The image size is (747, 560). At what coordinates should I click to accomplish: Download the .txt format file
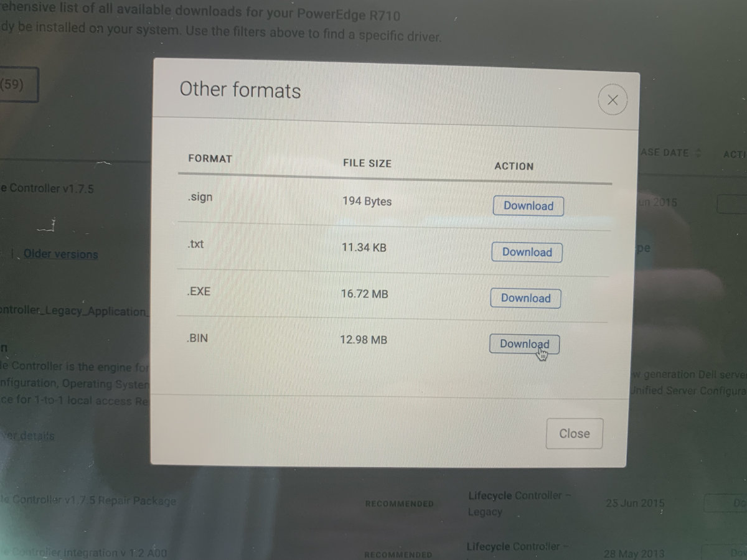tap(527, 252)
